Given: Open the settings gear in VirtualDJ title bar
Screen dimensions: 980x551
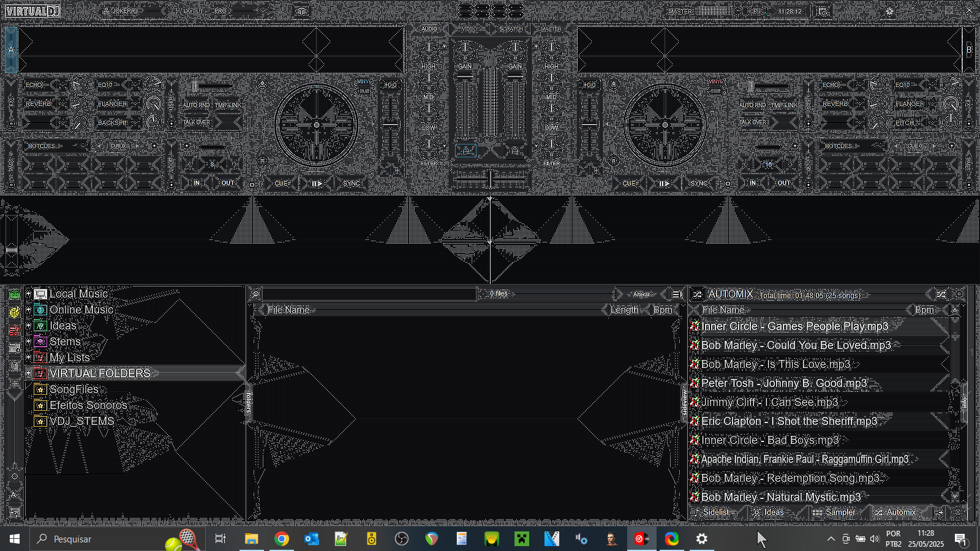Looking at the screenshot, I should click(889, 11).
